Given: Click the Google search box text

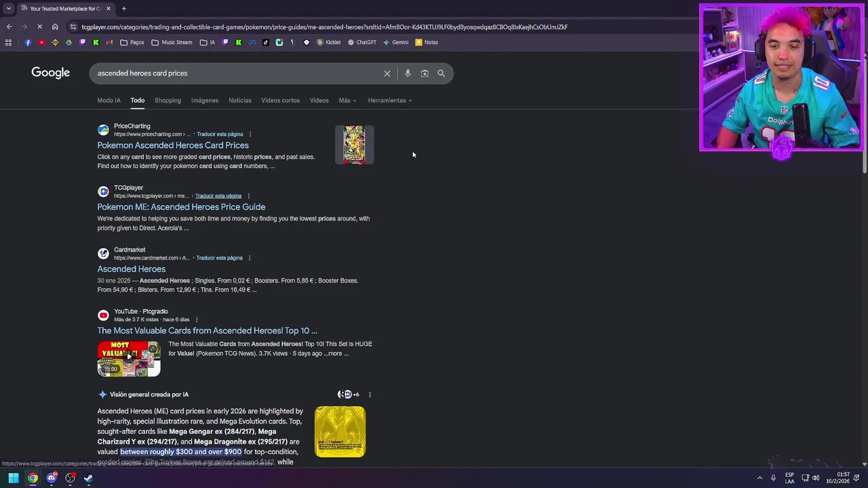Looking at the screenshot, I should pyautogui.click(x=142, y=73).
